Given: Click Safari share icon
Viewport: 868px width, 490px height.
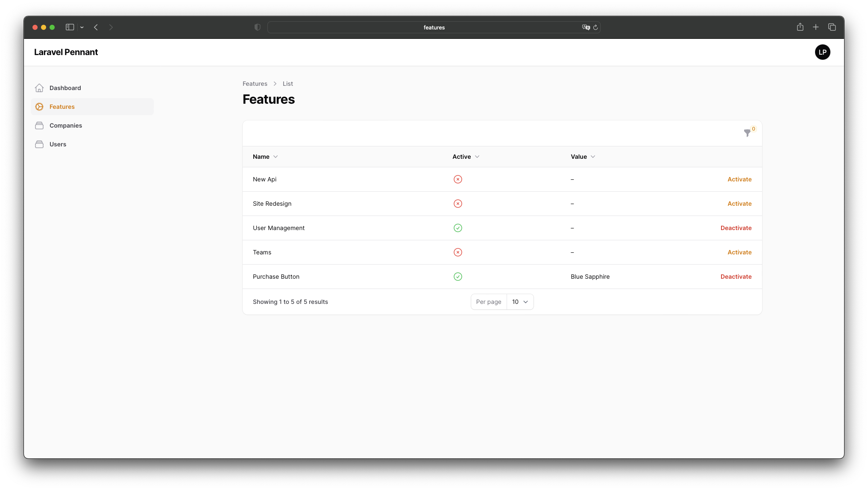Looking at the screenshot, I should (x=800, y=27).
